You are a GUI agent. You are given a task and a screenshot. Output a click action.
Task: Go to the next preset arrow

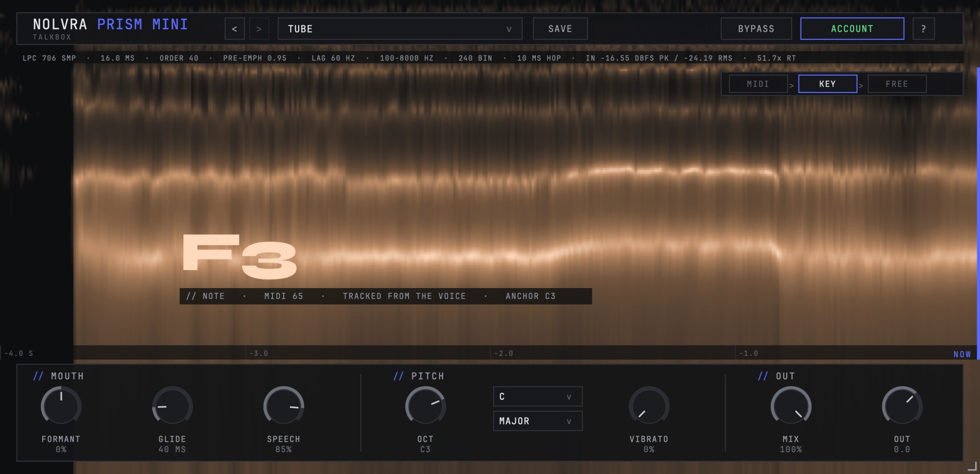[259, 29]
